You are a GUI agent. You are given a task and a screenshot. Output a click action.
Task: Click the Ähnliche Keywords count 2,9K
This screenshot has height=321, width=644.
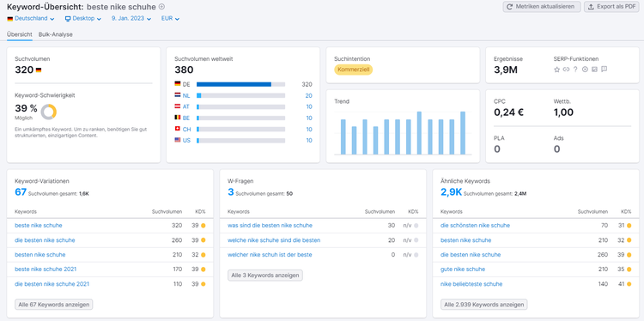(452, 192)
